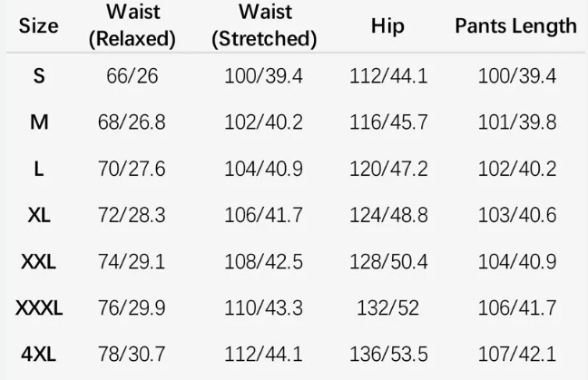Click the 132/52 hip measurement
This screenshot has height=380, width=588.
coord(387,308)
